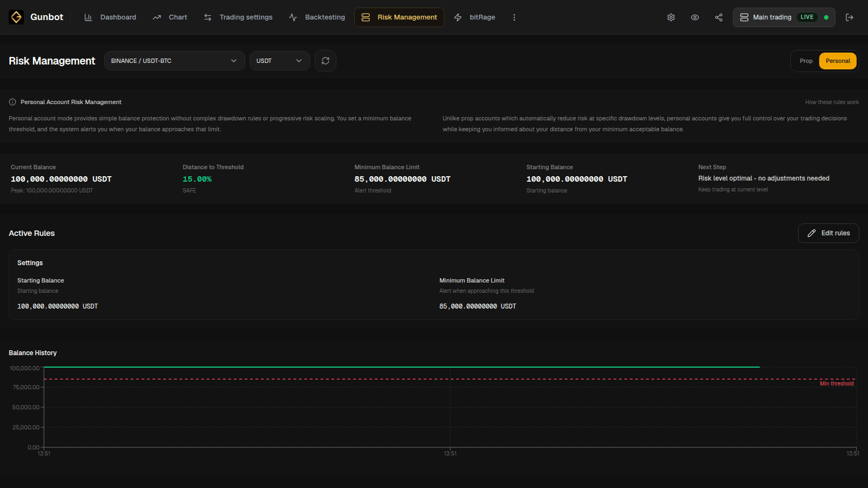The width and height of the screenshot is (868, 488).
Task: Click the Edit rules button
Action: point(828,233)
